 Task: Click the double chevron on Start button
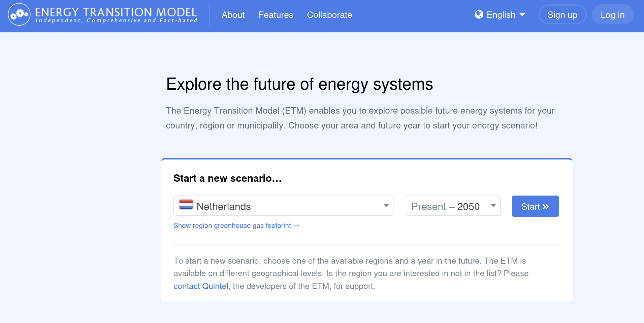pos(546,207)
